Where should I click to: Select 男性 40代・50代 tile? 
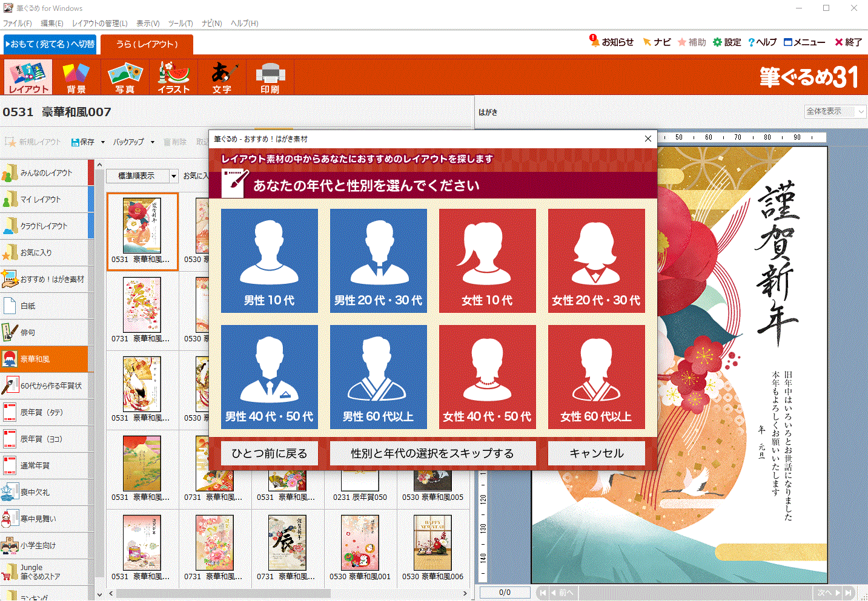pos(270,377)
